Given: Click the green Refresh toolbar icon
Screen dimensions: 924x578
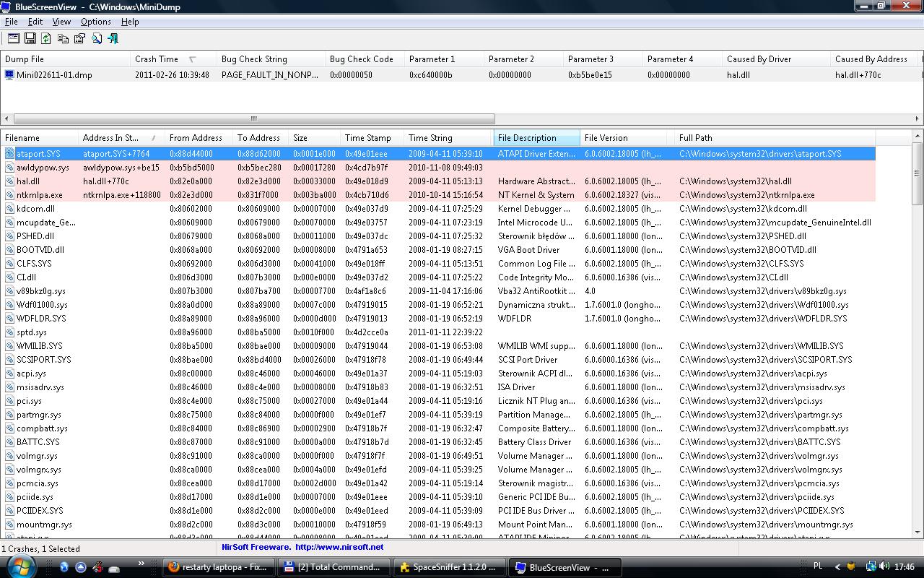Looking at the screenshot, I should pos(46,38).
